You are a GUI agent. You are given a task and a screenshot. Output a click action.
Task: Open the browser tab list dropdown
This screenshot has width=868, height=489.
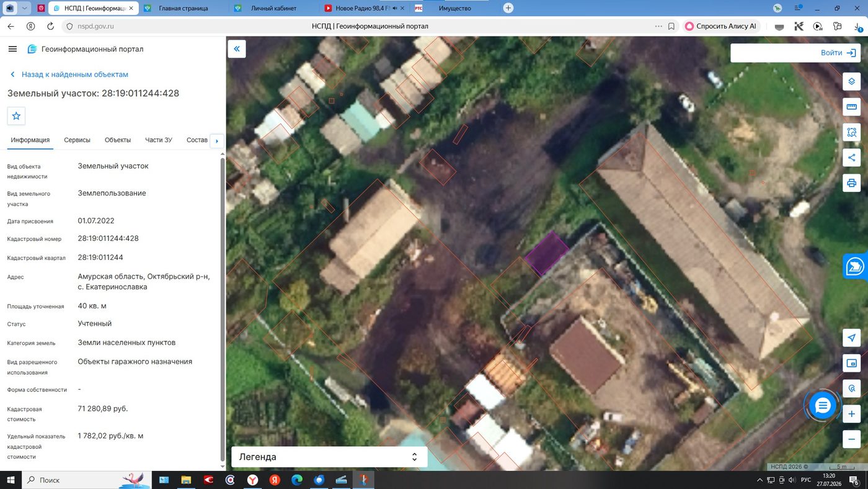click(x=25, y=8)
